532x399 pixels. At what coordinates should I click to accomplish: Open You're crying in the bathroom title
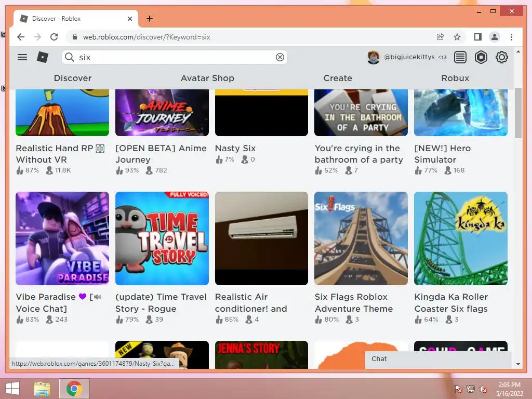coord(358,154)
